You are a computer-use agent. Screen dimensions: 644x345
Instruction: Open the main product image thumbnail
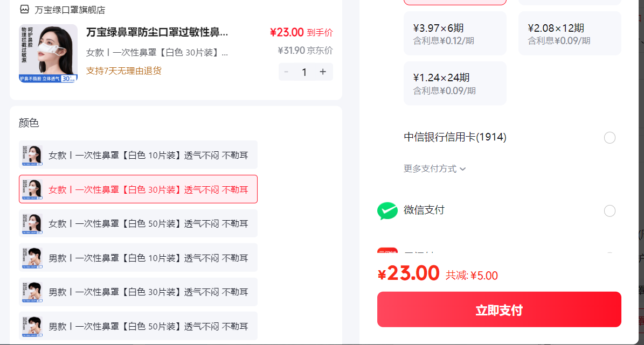click(48, 53)
